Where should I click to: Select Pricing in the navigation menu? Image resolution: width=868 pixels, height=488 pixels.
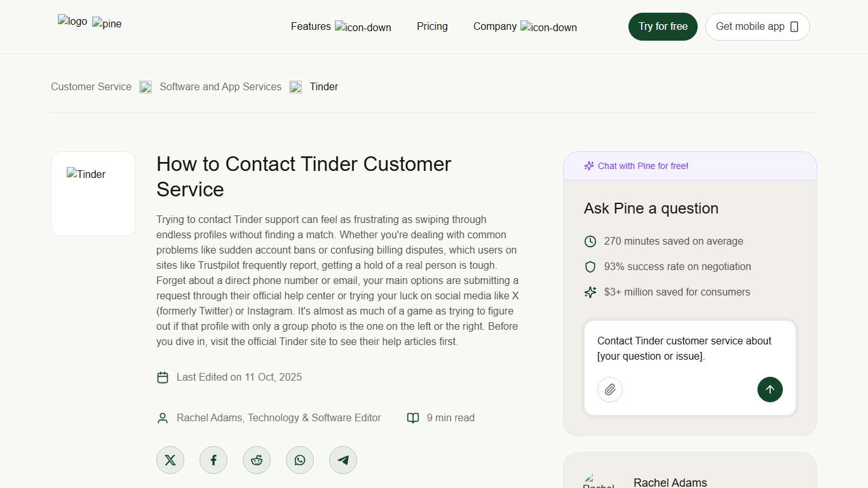[x=432, y=26]
